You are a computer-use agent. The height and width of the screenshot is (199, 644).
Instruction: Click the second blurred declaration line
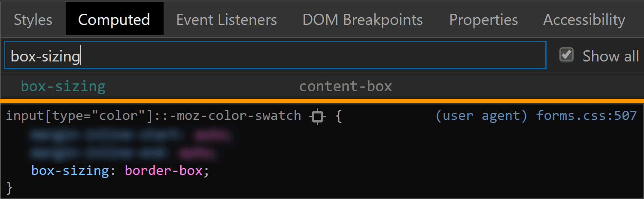[x=123, y=153]
